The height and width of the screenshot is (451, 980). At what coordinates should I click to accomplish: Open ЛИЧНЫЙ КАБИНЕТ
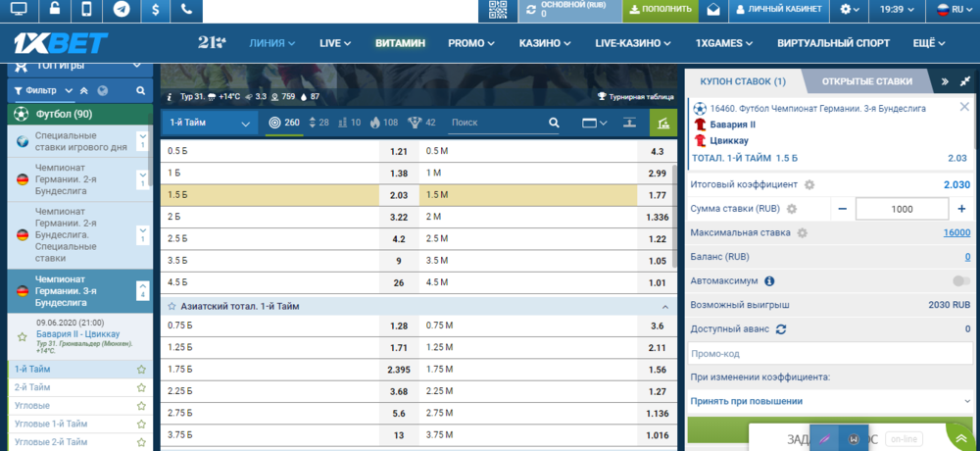[x=777, y=10]
